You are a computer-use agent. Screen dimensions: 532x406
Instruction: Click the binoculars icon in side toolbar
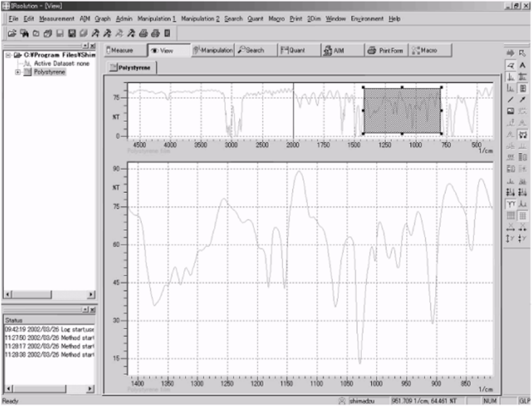pyautogui.click(x=523, y=135)
